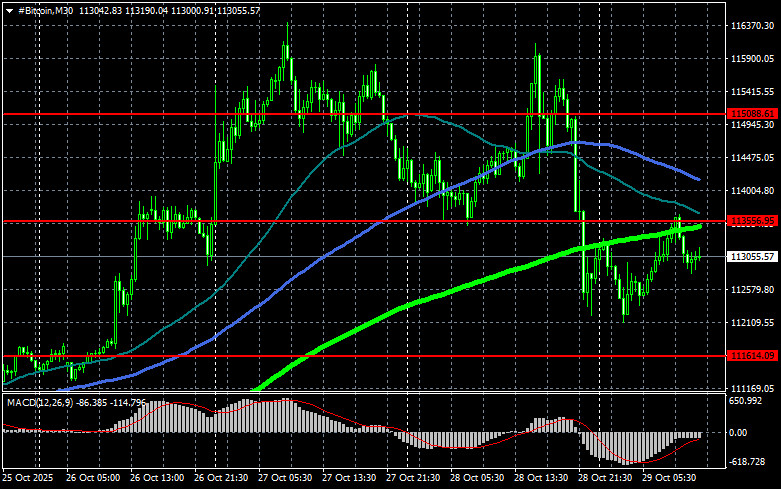The image size is (781, 489).
Task: Open the chart menu triangle beside #Bitcoin,M30
Action: pos(9,10)
